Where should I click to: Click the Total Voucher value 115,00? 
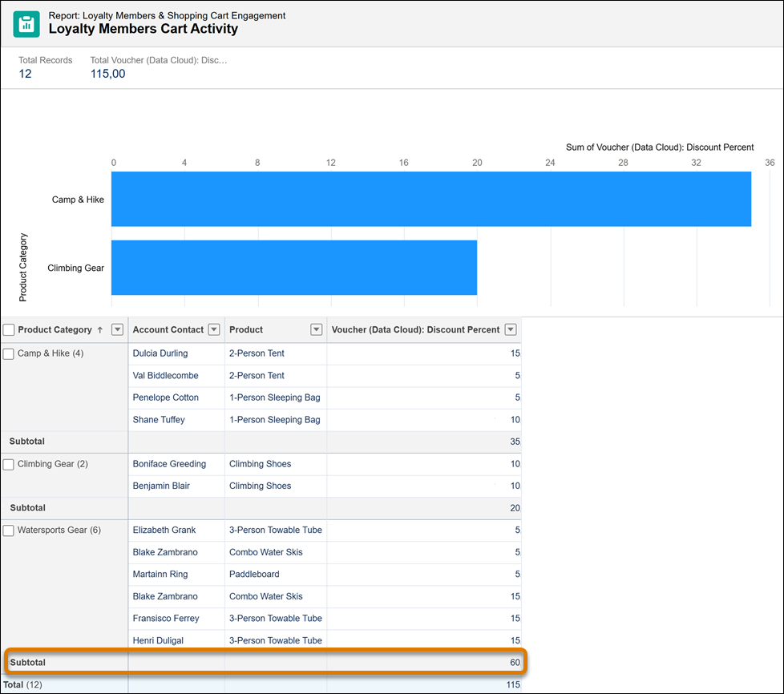tap(107, 74)
